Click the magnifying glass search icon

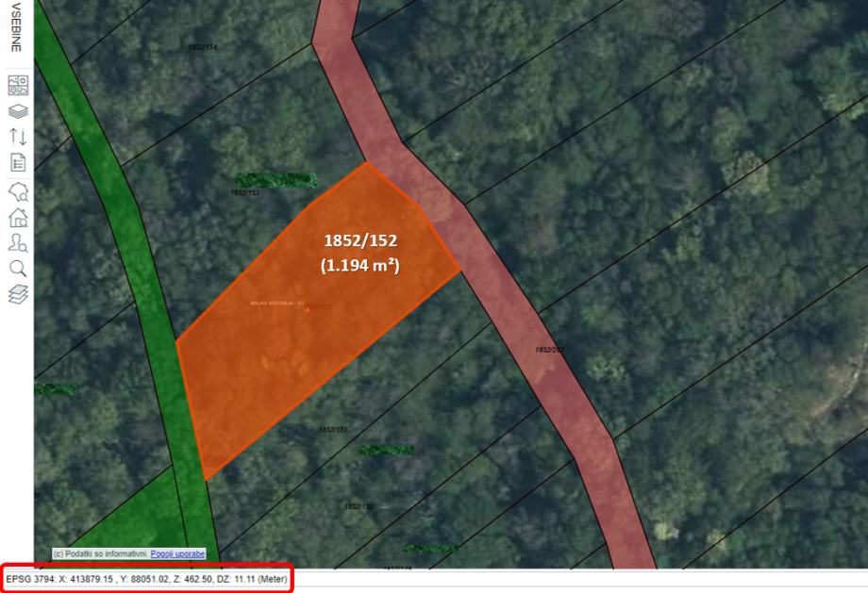pyautogui.click(x=18, y=269)
